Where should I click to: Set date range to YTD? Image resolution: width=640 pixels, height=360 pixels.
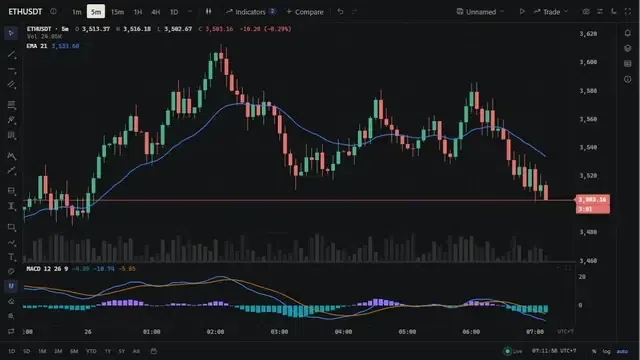click(91, 351)
